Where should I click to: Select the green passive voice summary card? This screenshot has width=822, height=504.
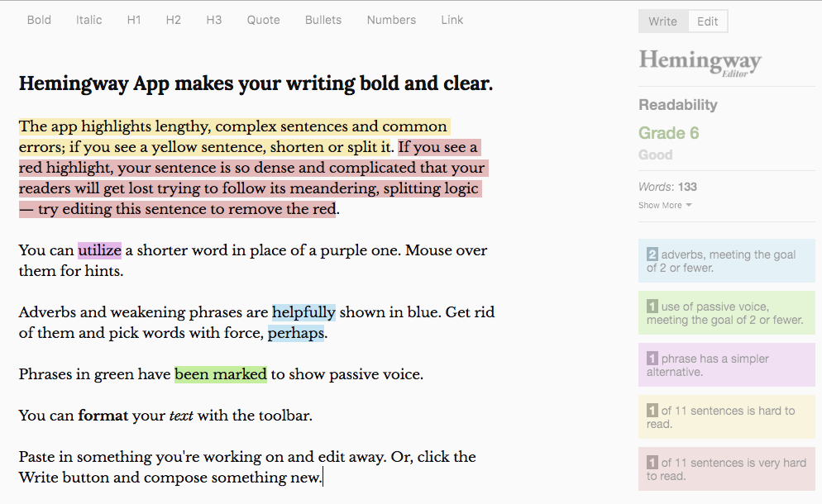tap(727, 313)
